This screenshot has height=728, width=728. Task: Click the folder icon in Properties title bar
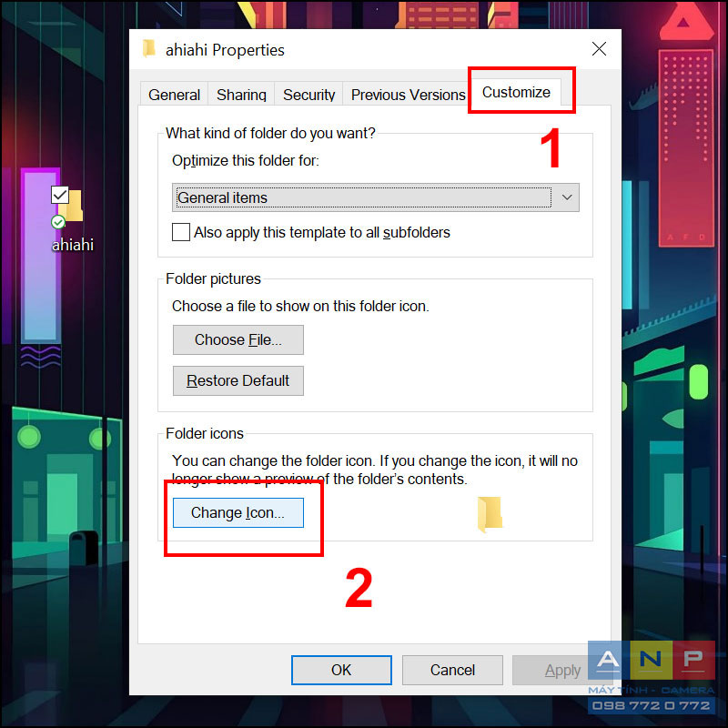[x=148, y=48]
